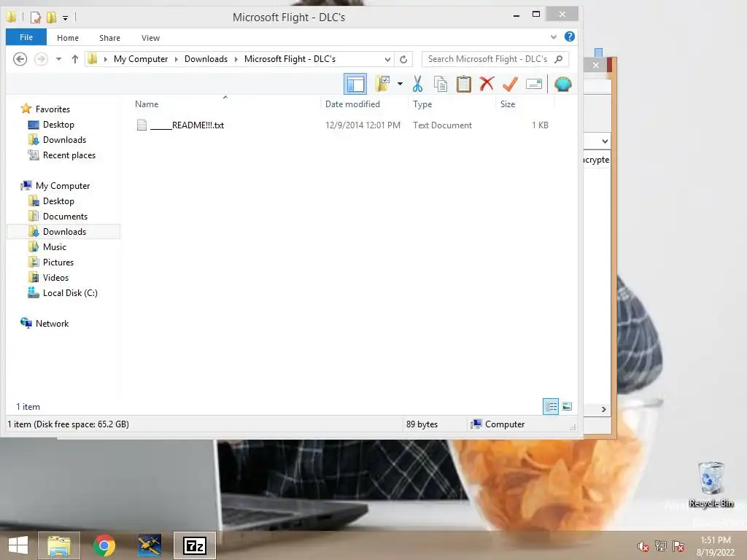Open Documents in navigation pane

pos(65,216)
